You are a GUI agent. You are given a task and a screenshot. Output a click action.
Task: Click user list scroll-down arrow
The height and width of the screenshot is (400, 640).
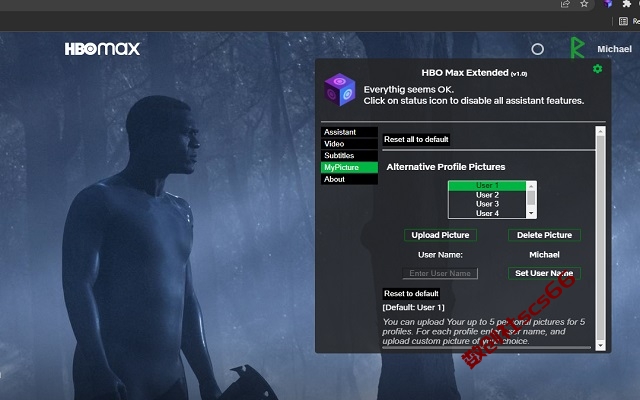point(531,213)
